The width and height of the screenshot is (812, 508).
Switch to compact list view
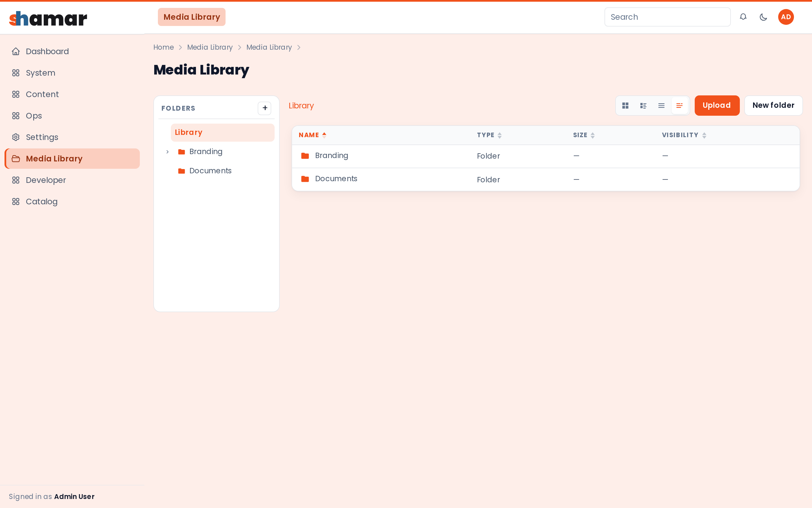pyautogui.click(x=661, y=106)
